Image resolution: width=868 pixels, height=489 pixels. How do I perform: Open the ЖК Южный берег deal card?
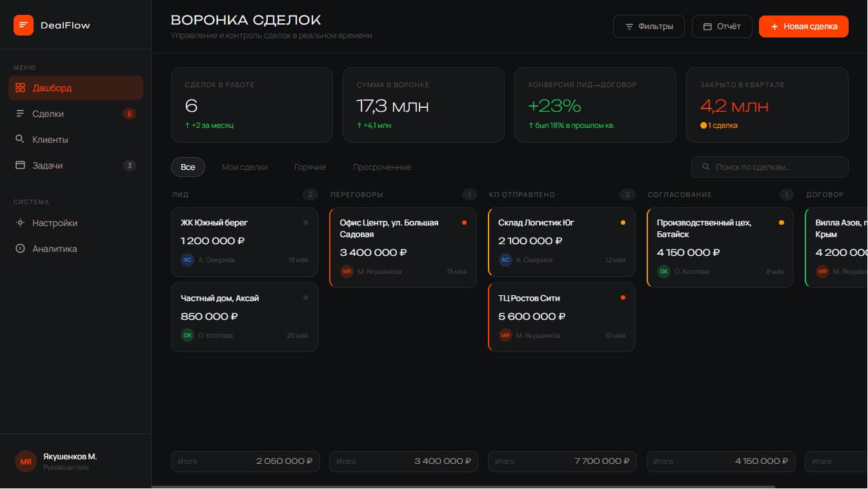coord(245,242)
